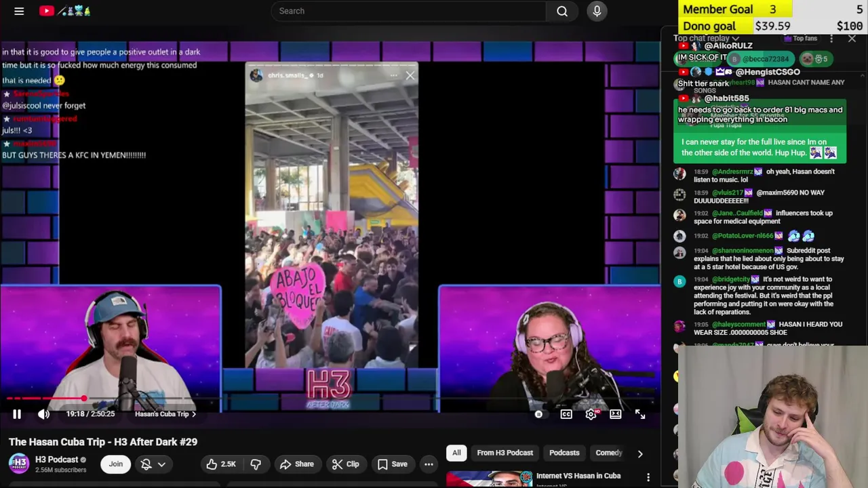
Task: Open the notification bell dropdown
Action: [x=153, y=464]
